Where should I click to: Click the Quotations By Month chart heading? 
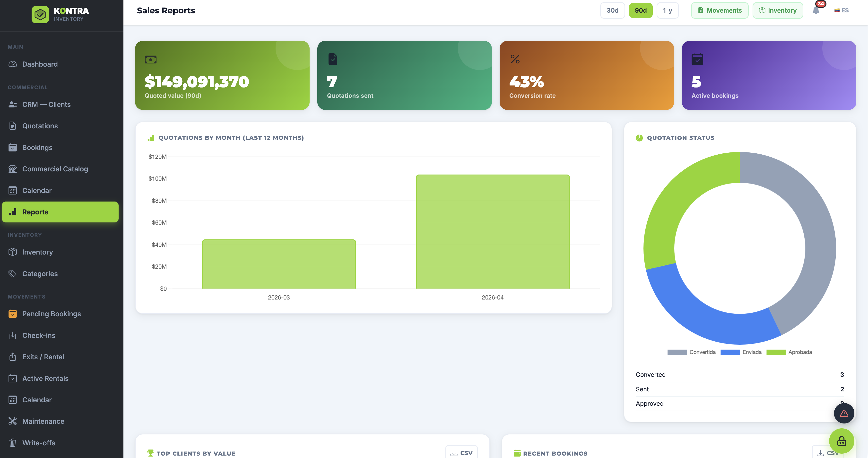coord(231,138)
